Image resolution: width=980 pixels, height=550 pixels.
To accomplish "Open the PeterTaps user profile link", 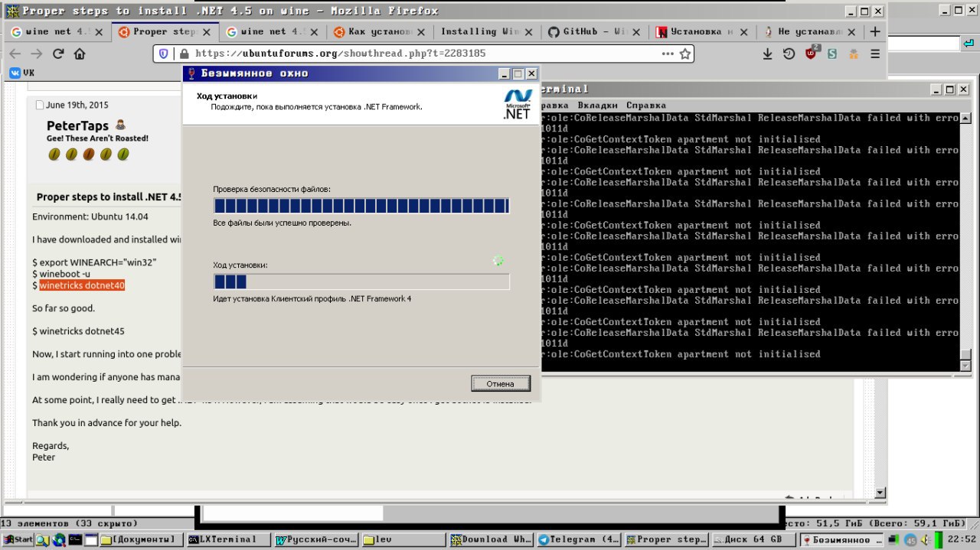I will pos(77,125).
